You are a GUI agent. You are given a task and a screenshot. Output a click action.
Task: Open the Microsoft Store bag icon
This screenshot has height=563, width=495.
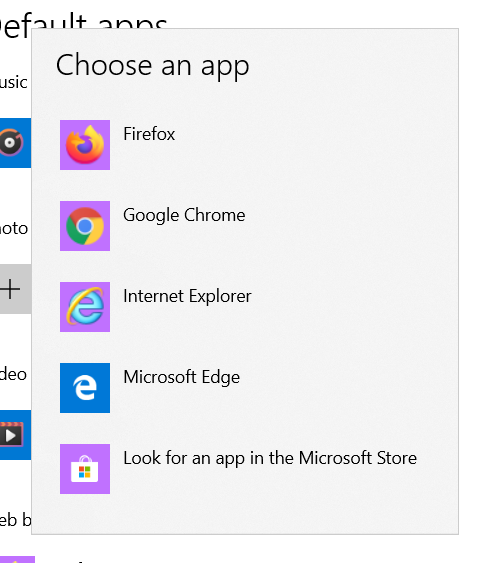pos(85,469)
